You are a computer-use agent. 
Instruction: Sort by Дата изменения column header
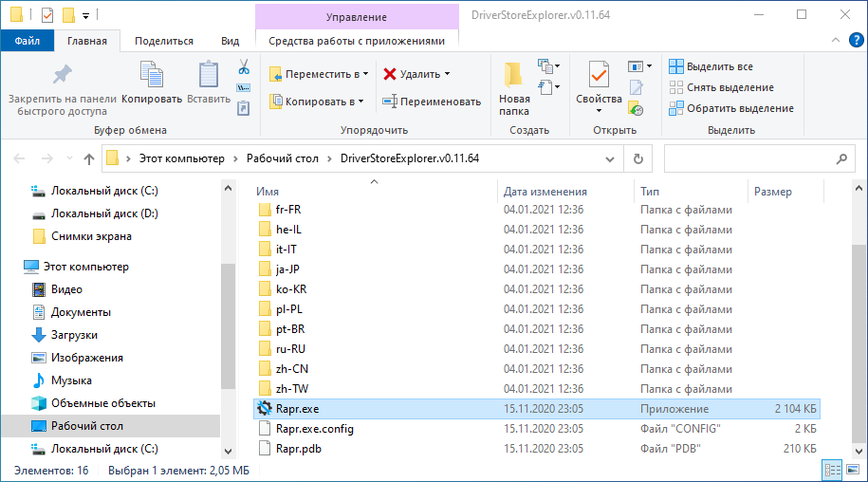[545, 192]
